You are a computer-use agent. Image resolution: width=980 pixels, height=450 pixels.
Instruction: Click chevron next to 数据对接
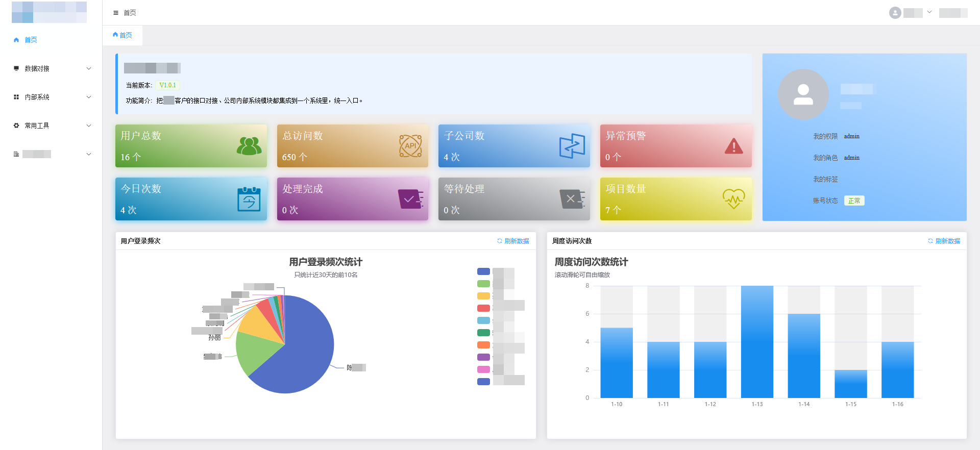[89, 68]
